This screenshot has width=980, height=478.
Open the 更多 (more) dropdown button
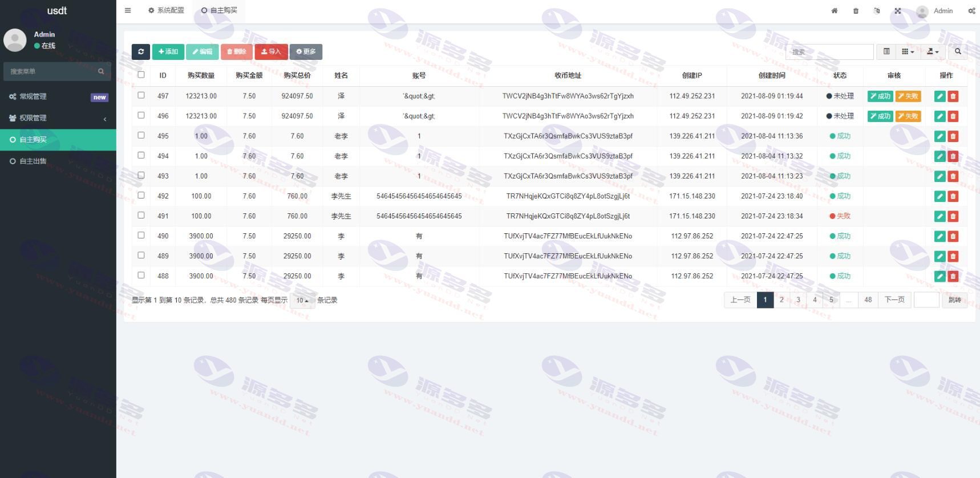pyautogui.click(x=306, y=52)
